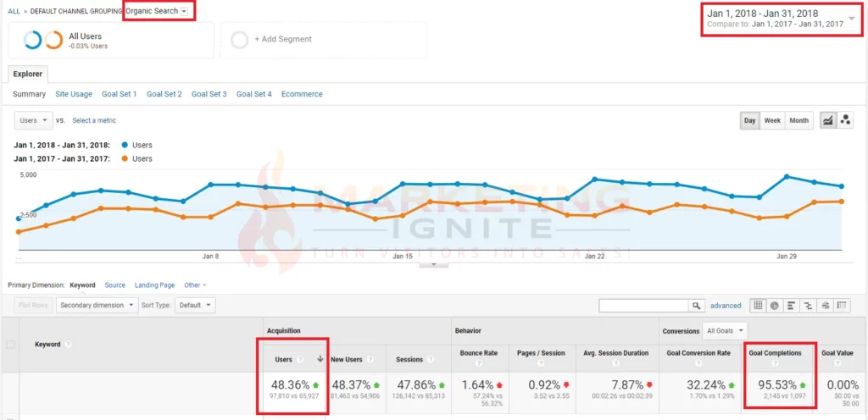Viewport: 868px width, 420px height.
Task: Select the pie chart percentage view icon
Action: tap(775, 305)
